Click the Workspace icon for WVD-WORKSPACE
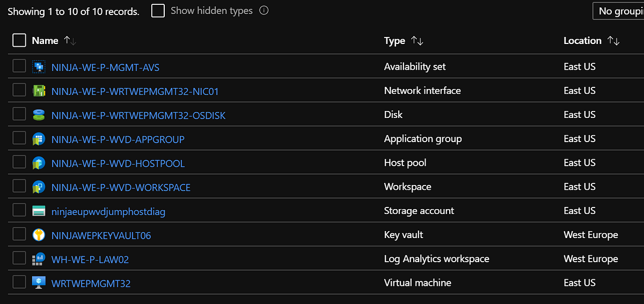This screenshot has height=304, width=644. tap(39, 187)
